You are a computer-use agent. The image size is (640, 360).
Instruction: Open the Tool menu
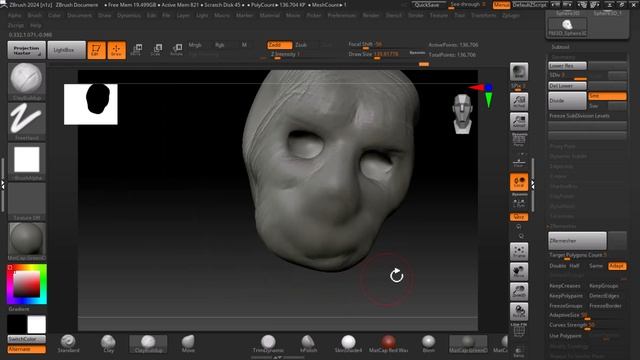(460, 16)
